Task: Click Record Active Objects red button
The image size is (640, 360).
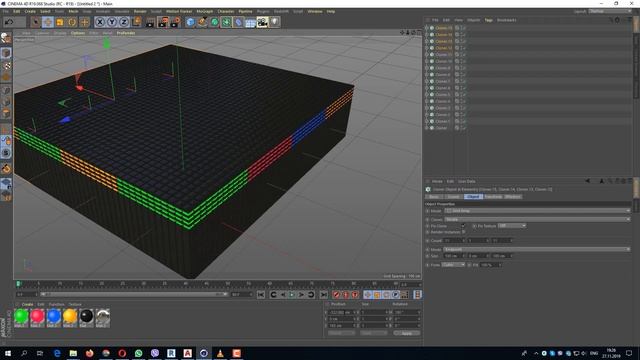Action: (336, 295)
